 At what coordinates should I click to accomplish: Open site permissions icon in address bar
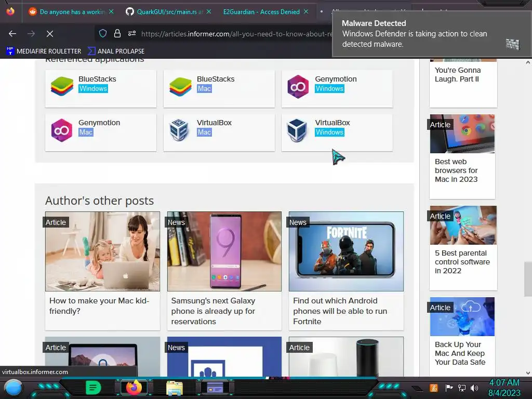(131, 33)
